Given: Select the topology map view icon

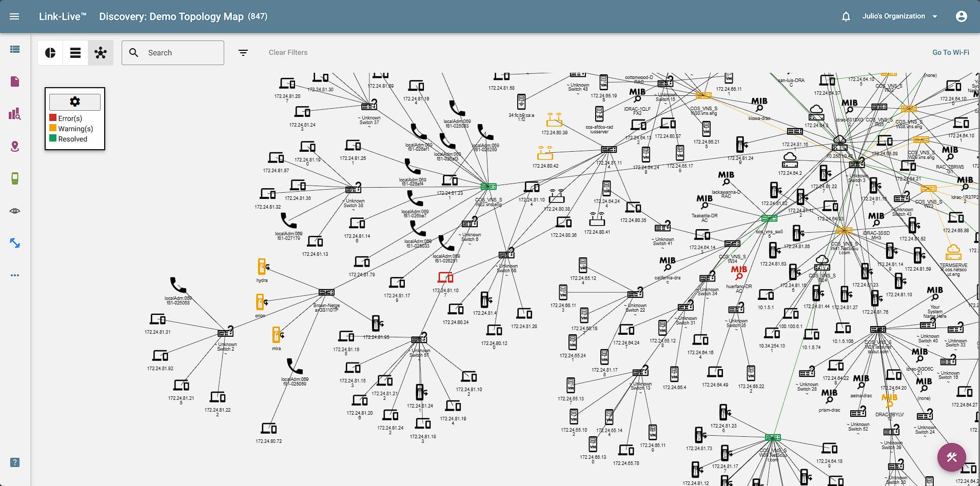Looking at the screenshot, I should click(101, 52).
